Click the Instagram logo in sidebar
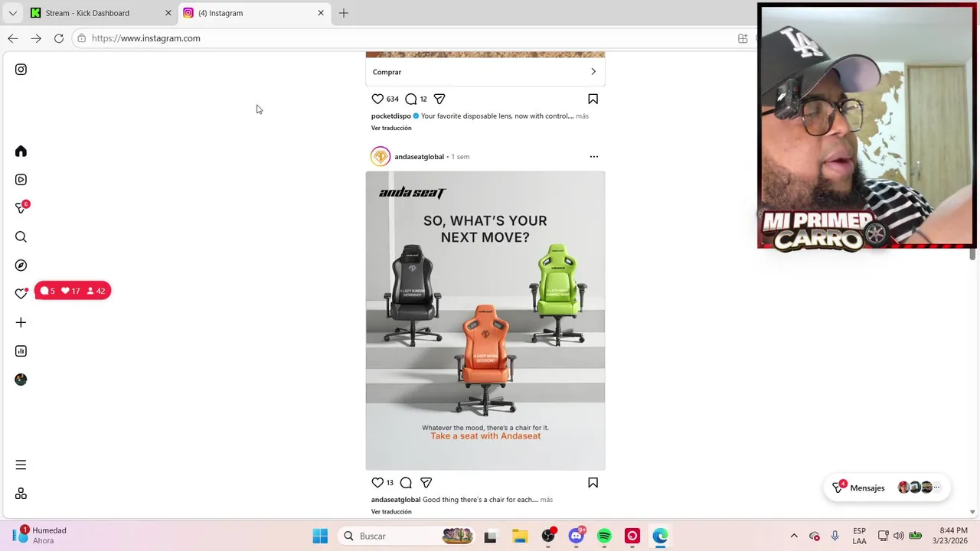The width and height of the screenshot is (980, 551). [x=21, y=70]
